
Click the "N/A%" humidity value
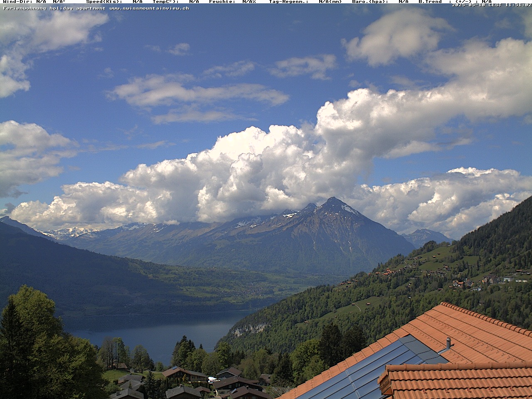249,2
